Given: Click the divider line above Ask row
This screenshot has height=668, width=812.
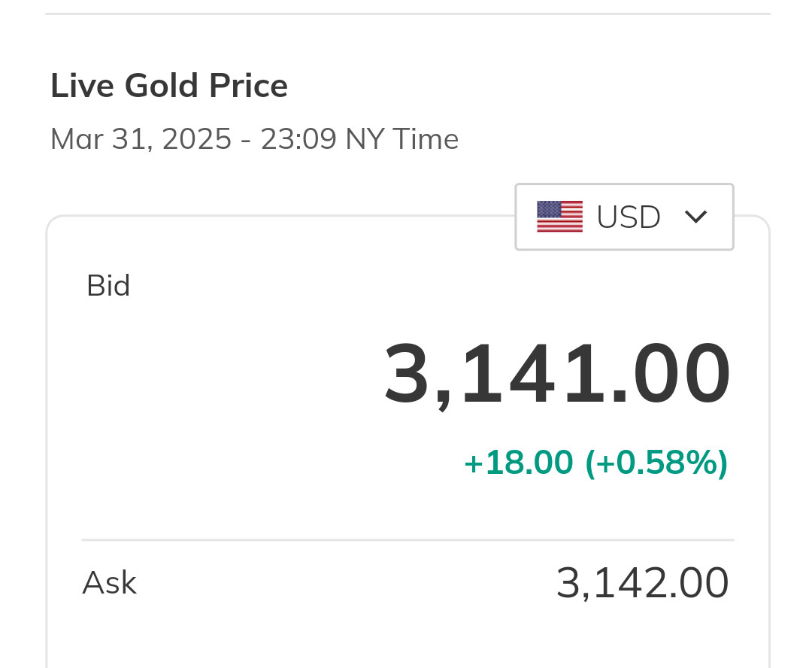Looking at the screenshot, I should coord(408,540).
